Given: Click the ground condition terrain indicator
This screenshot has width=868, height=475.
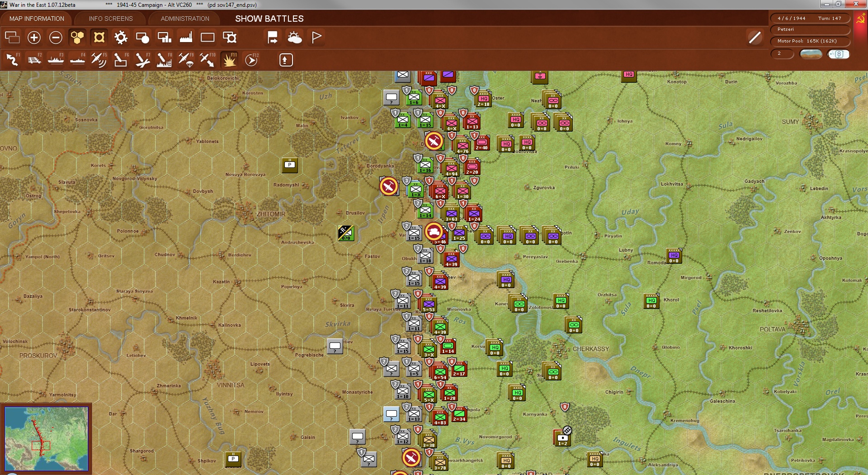Looking at the screenshot, I should click(x=811, y=54).
